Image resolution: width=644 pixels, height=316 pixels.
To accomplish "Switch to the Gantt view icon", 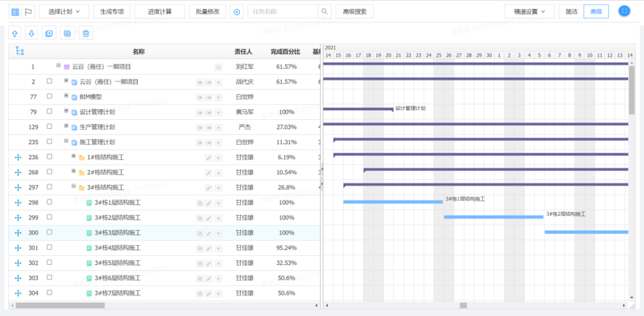I will click(15, 12).
